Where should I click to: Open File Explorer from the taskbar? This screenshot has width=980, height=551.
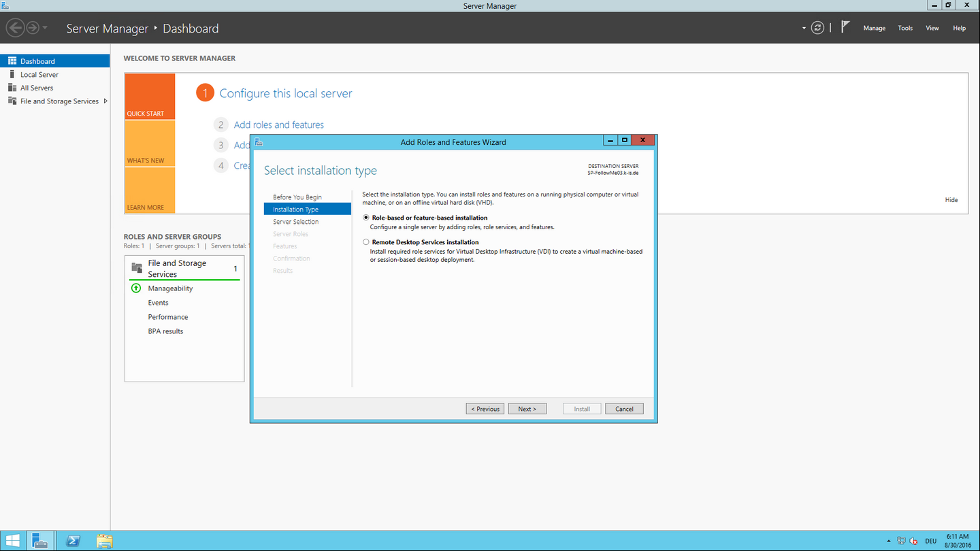(x=104, y=541)
